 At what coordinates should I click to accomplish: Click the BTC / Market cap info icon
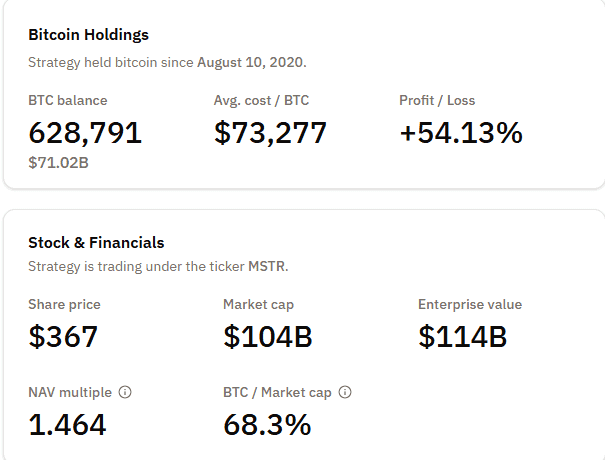[345, 393]
